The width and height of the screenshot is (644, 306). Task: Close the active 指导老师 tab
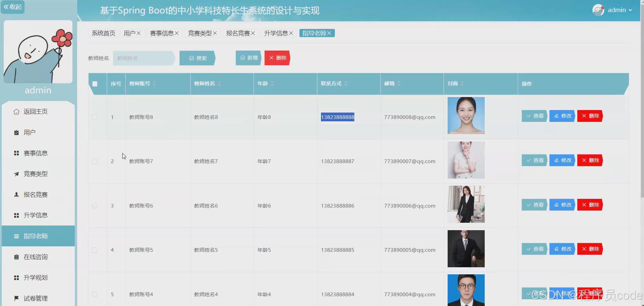pyautogui.click(x=329, y=33)
